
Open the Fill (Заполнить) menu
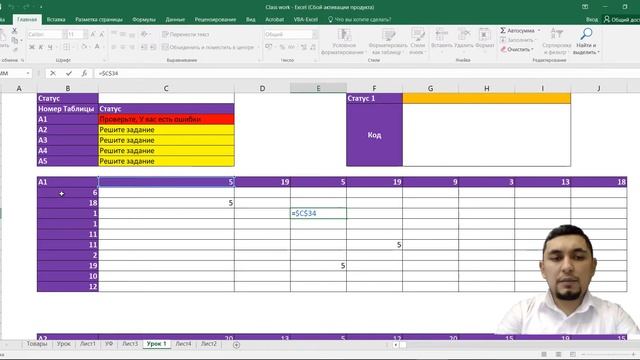point(518,40)
